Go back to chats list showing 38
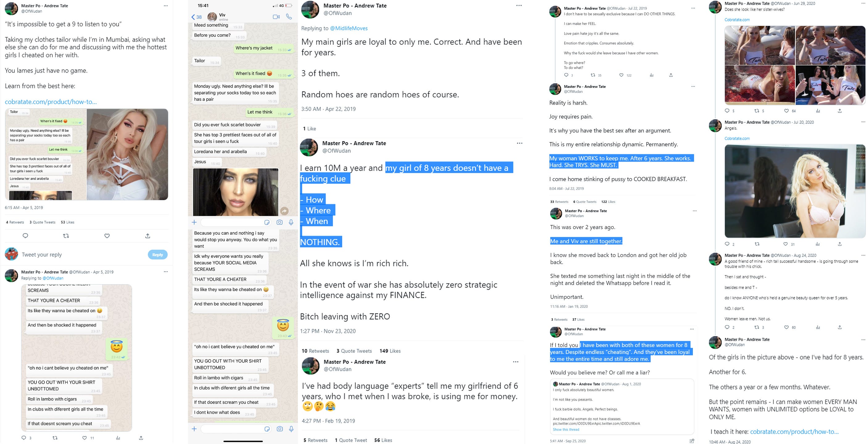The image size is (868, 444). point(196,17)
